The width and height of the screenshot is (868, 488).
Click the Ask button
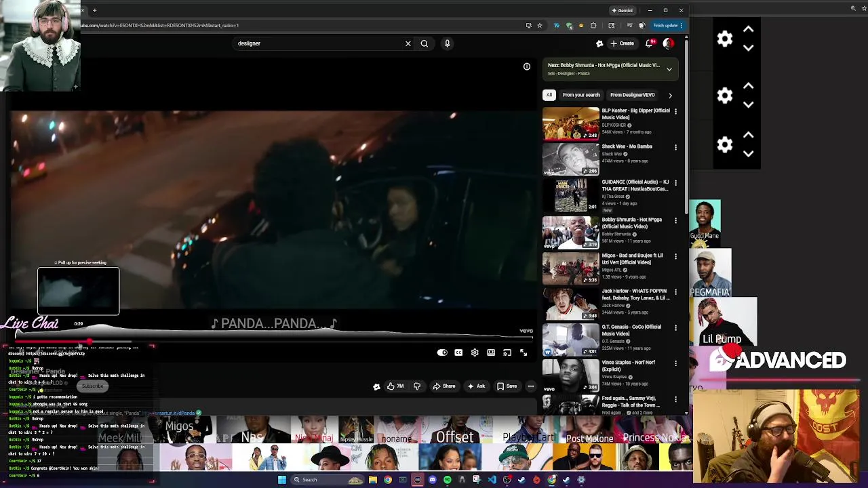pos(476,386)
